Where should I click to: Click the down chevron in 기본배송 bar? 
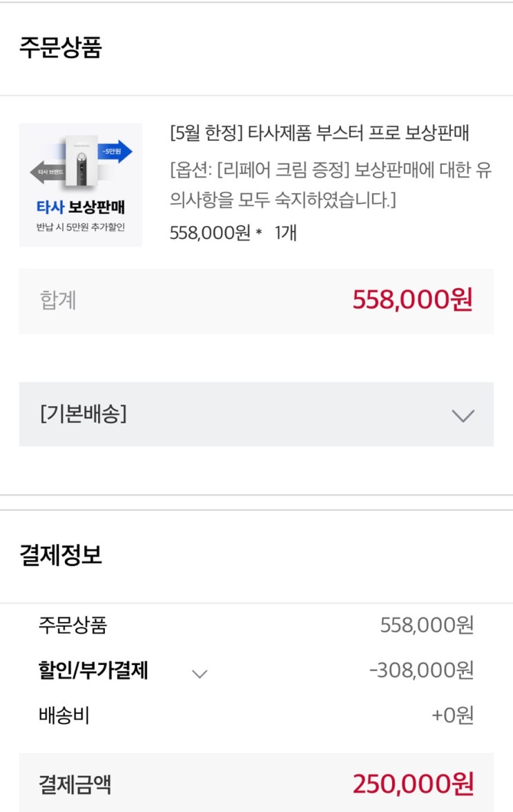click(463, 415)
